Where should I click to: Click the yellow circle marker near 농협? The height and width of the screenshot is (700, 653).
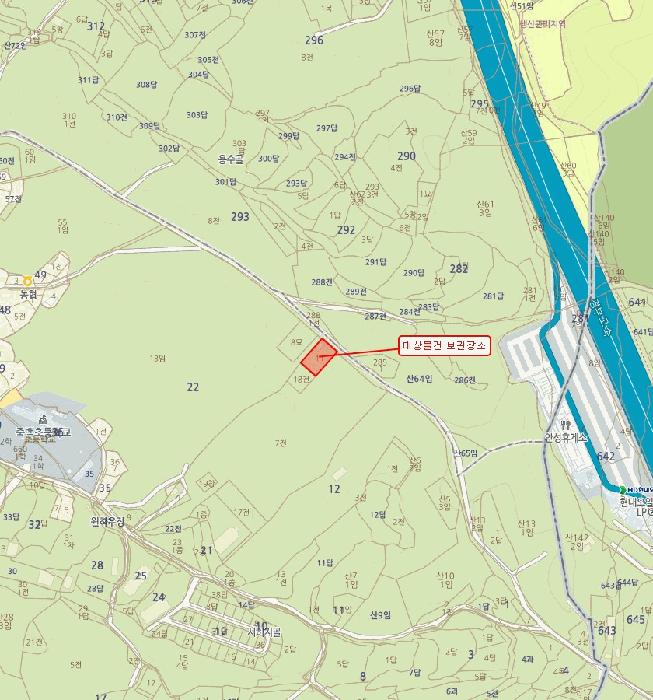point(27,281)
